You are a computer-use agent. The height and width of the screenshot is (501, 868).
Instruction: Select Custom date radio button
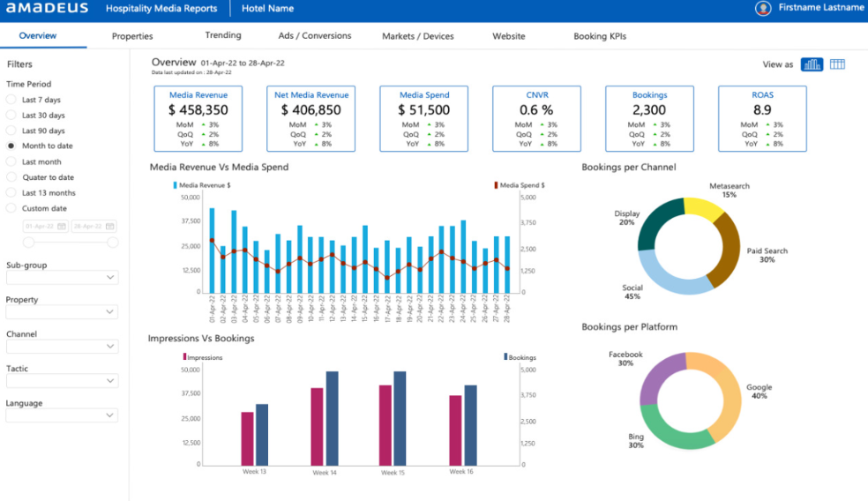tap(11, 208)
